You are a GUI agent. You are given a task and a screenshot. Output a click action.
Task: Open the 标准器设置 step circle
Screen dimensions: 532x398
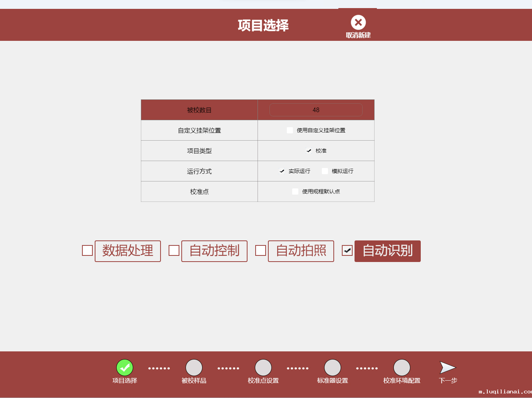coord(333,368)
